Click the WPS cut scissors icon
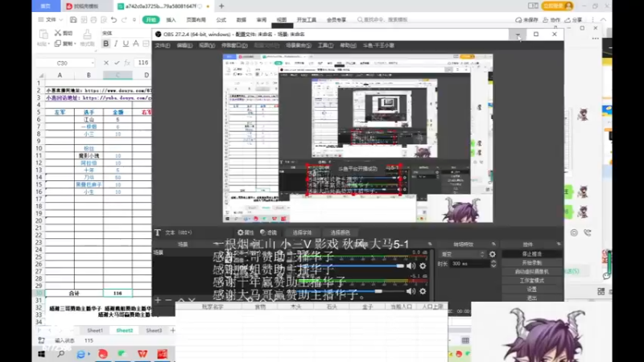The image size is (644, 362). pos(58,33)
